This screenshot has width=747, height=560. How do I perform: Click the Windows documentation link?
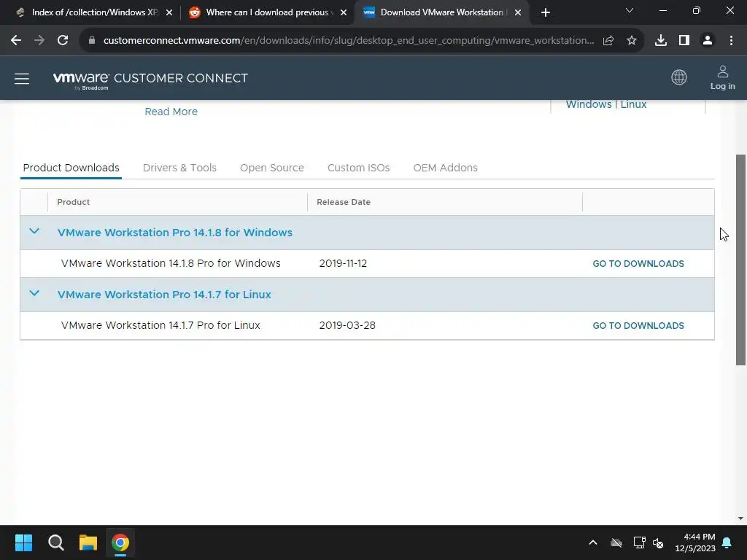tap(589, 105)
